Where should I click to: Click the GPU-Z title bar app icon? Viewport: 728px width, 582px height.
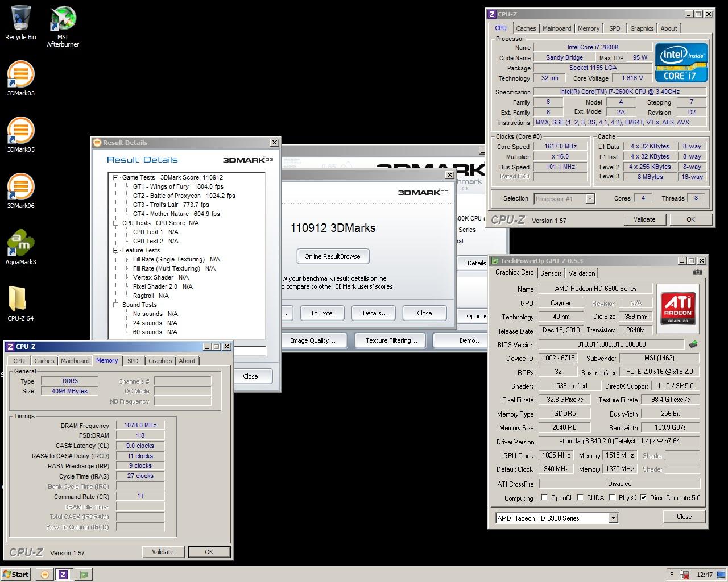494,261
